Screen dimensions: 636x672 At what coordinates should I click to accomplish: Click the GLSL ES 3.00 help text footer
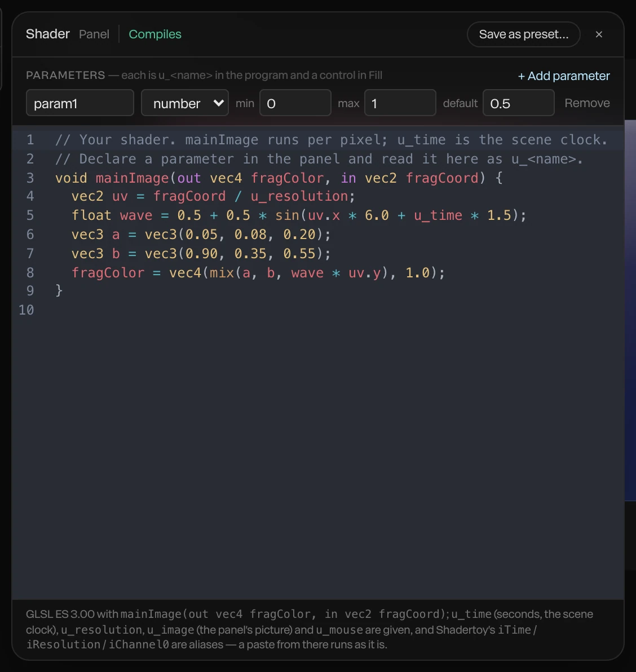pyautogui.click(x=310, y=629)
